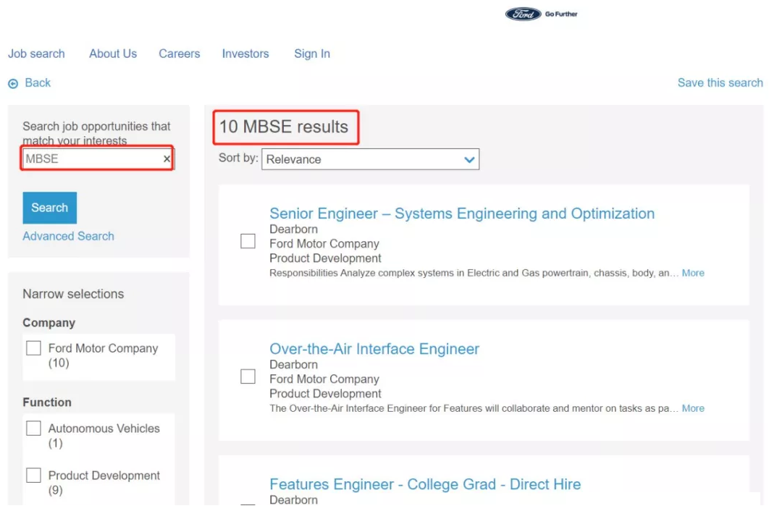Click the 'Function' filter heading
Screen dimensions: 769x532
[x=47, y=402]
